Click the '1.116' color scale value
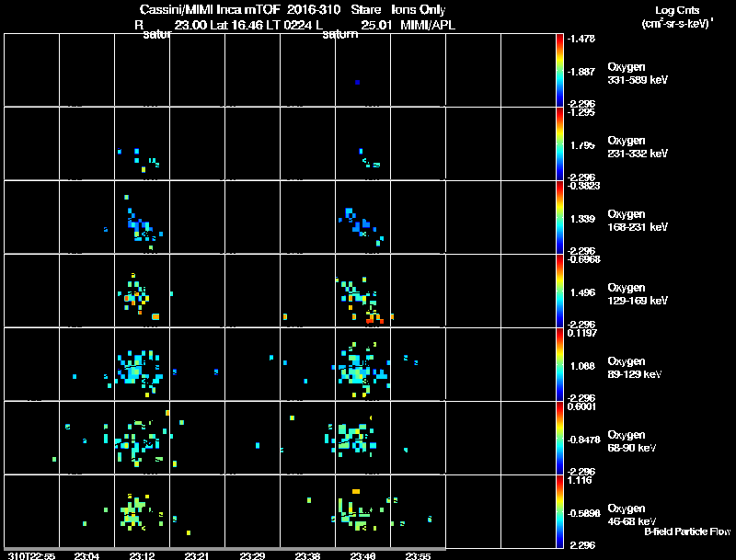Image resolution: width=736 pixels, height=560 pixels. coord(580,480)
